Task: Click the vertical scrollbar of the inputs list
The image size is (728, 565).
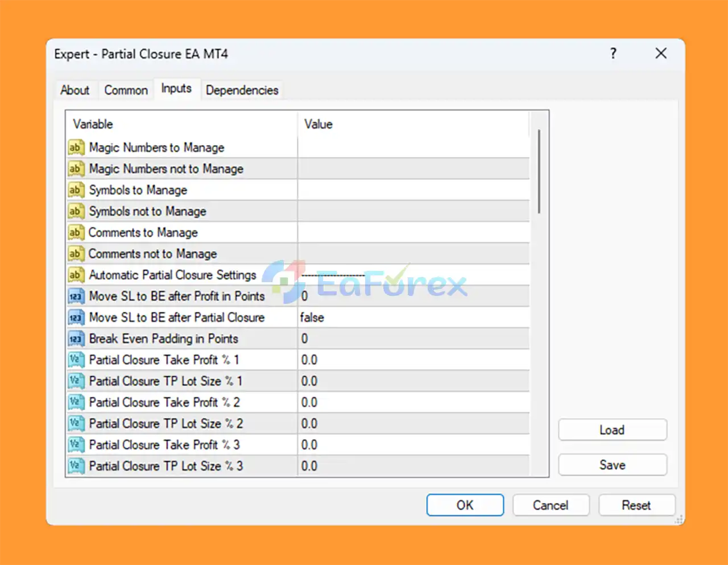Action: coord(539,172)
